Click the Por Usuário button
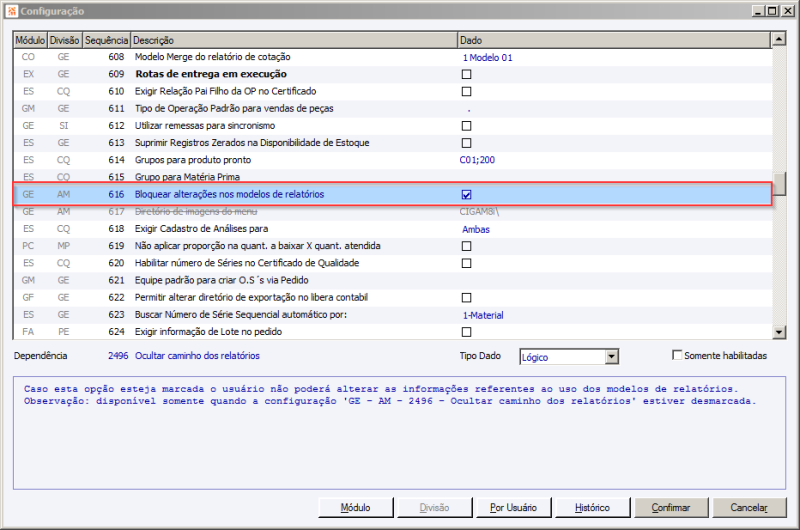Viewport: 800px width, 530px height. pos(513,508)
